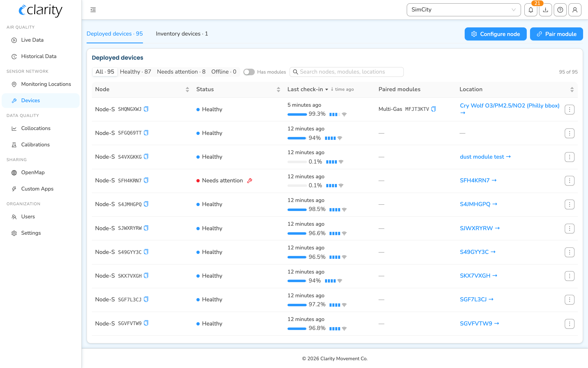This screenshot has width=588, height=368.
Task: Open S49GYY3C location link
Action: (x=478, y=252)
